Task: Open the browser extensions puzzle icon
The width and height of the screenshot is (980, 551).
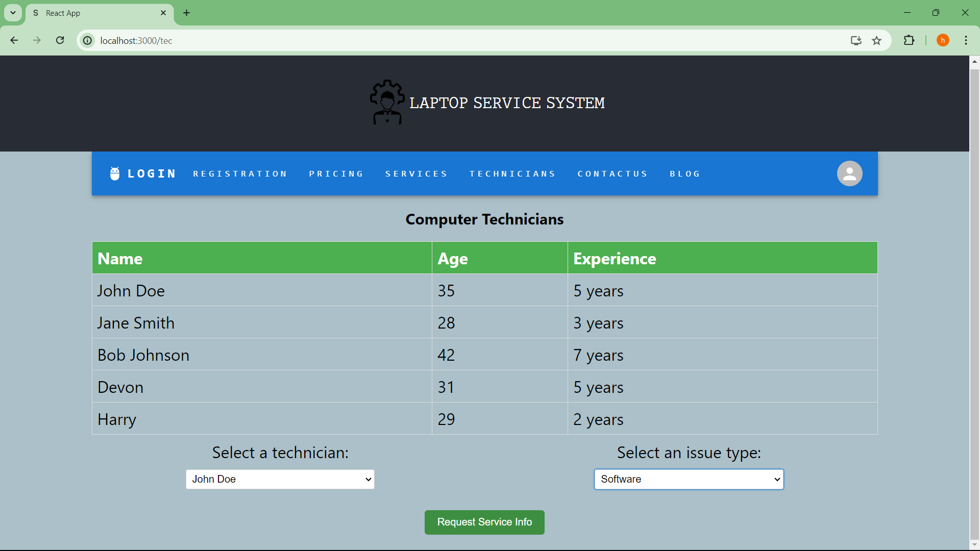Action: 909,40
